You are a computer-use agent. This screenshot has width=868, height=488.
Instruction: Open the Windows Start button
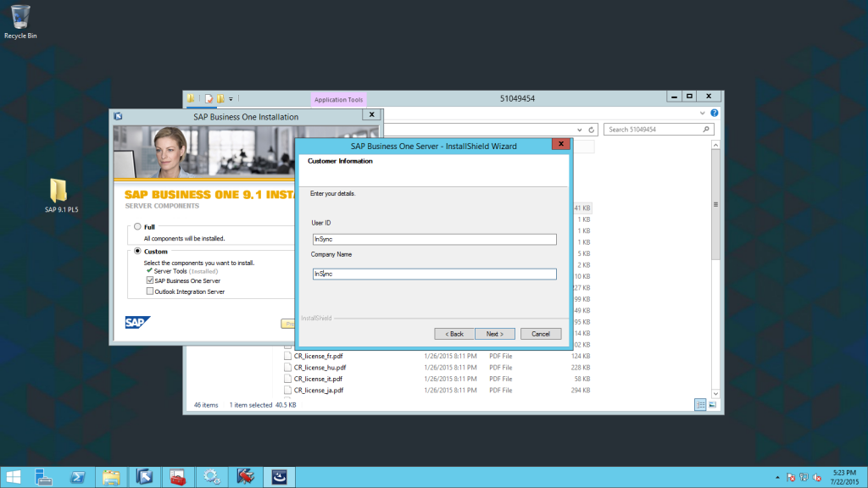tap(13, 477)
